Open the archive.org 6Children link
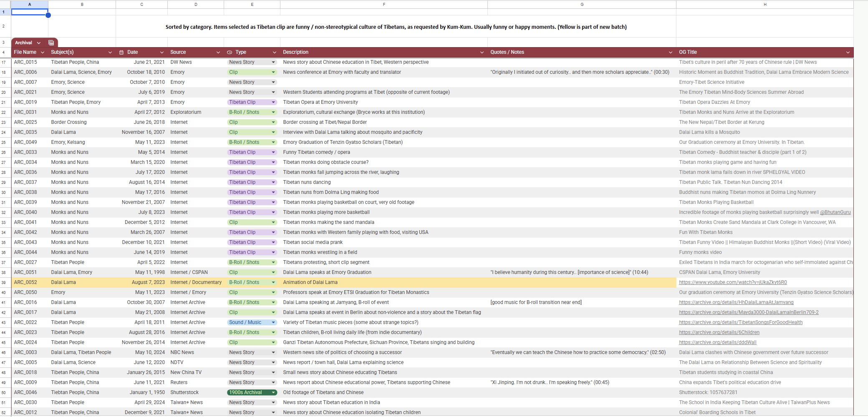 pyautogui.click(x=719, y=332)
